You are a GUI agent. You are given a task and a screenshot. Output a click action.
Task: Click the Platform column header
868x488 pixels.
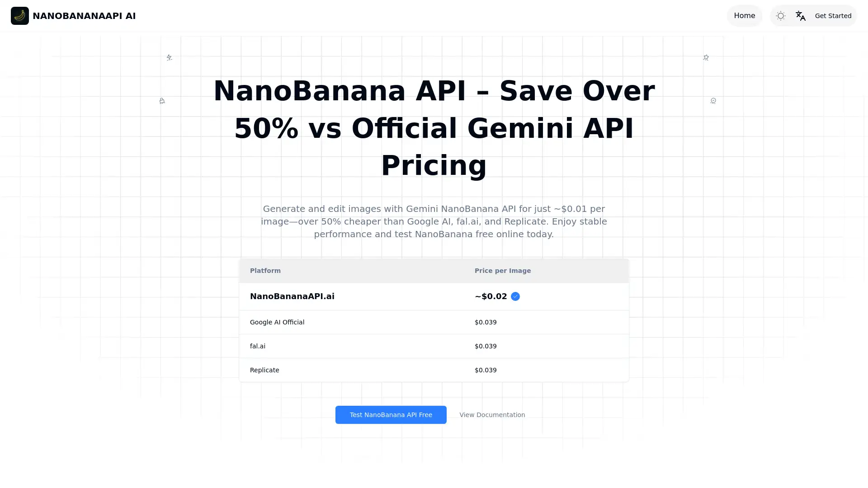pos(265,271)
